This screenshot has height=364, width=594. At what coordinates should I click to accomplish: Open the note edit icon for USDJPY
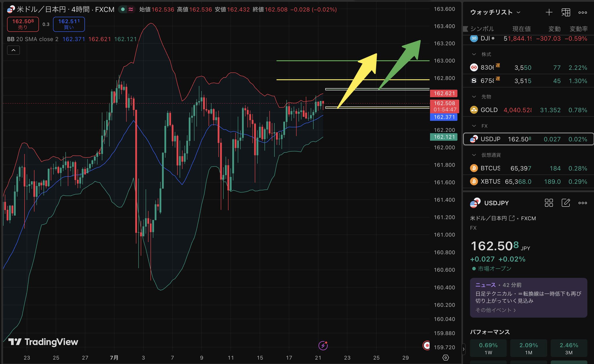tap(566, 203)
